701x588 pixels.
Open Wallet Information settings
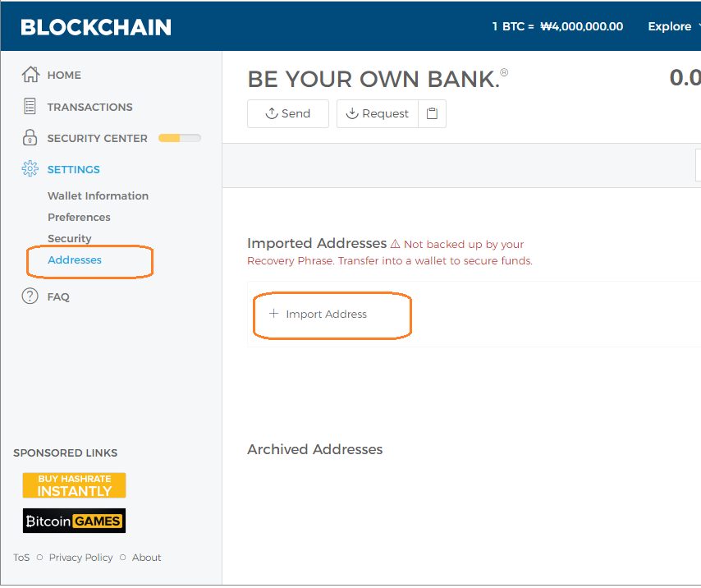coord(98,195)
